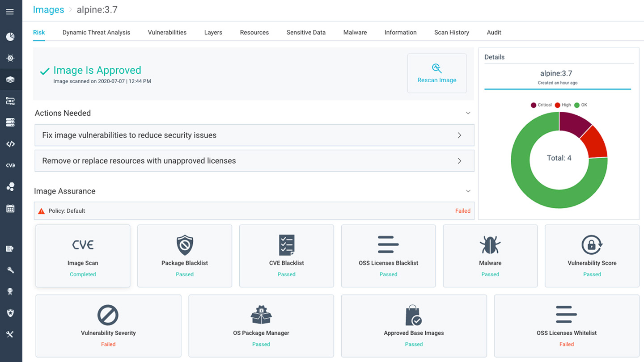This screenshot has height=362, width=644.
Task: Open the hamburger menu icon
Action: 10,12
